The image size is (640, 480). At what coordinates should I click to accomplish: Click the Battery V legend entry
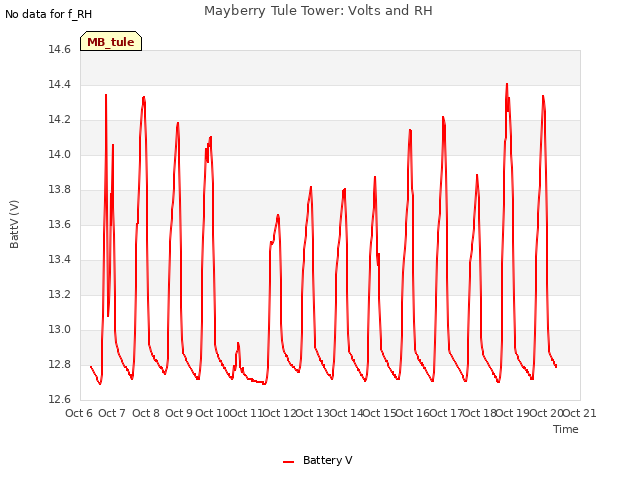click(x=318, y=460)
